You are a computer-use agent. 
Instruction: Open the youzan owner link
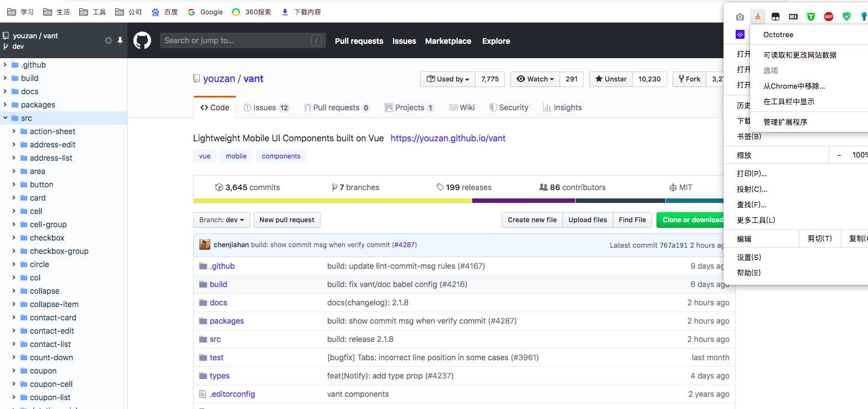coord(219,79)
